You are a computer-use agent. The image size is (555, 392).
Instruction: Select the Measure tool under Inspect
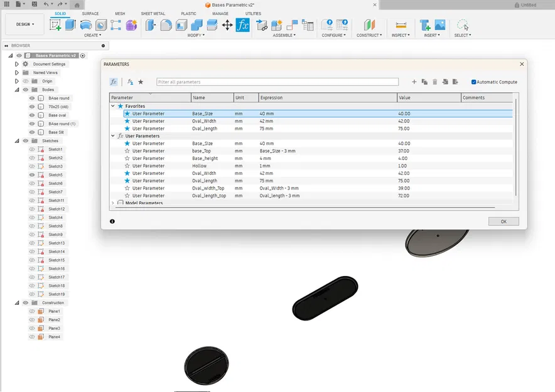point(401,25)
